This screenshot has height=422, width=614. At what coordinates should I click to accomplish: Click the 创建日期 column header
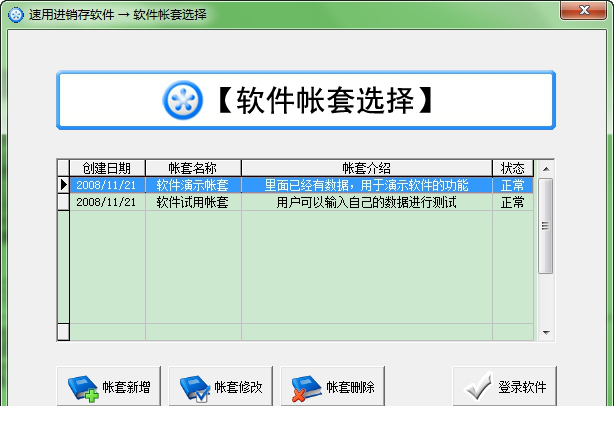107,168
